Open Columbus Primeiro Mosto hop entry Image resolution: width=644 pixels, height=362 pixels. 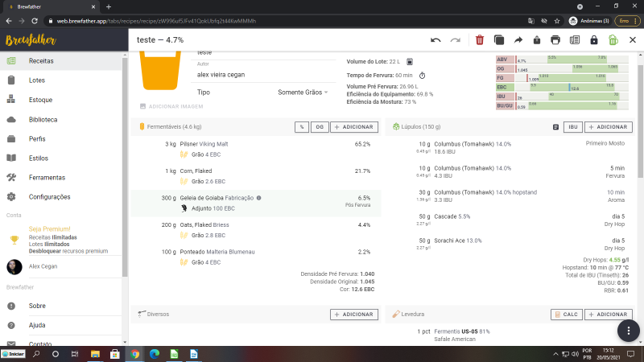coord(509,148)
